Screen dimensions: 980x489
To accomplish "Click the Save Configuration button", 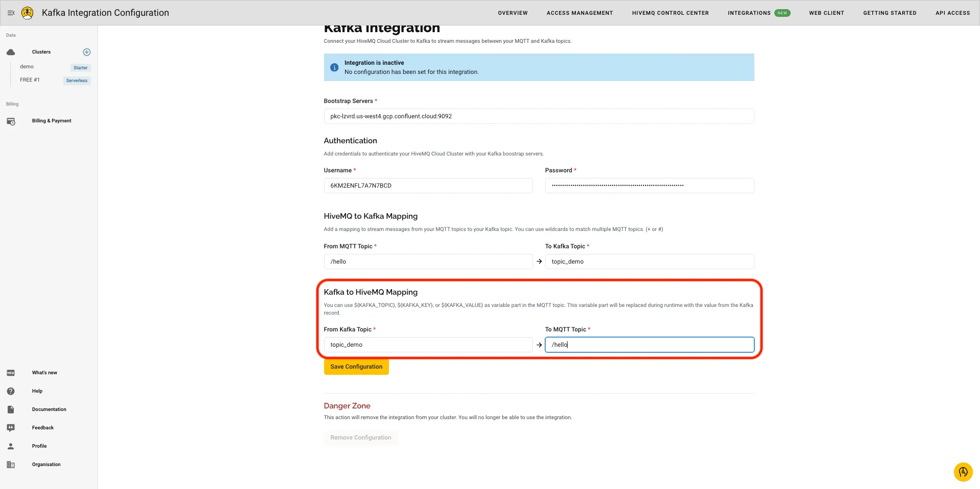I will (356, 367).
